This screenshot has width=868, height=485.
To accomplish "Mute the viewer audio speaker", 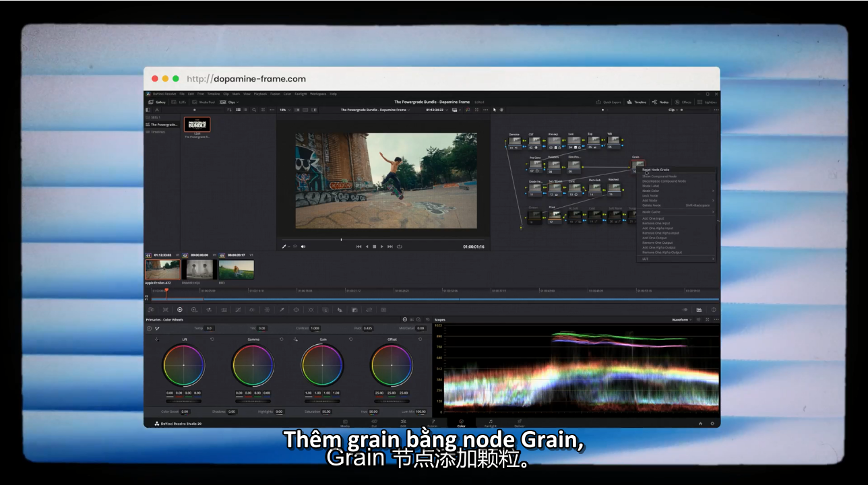I will click(303, 247).
